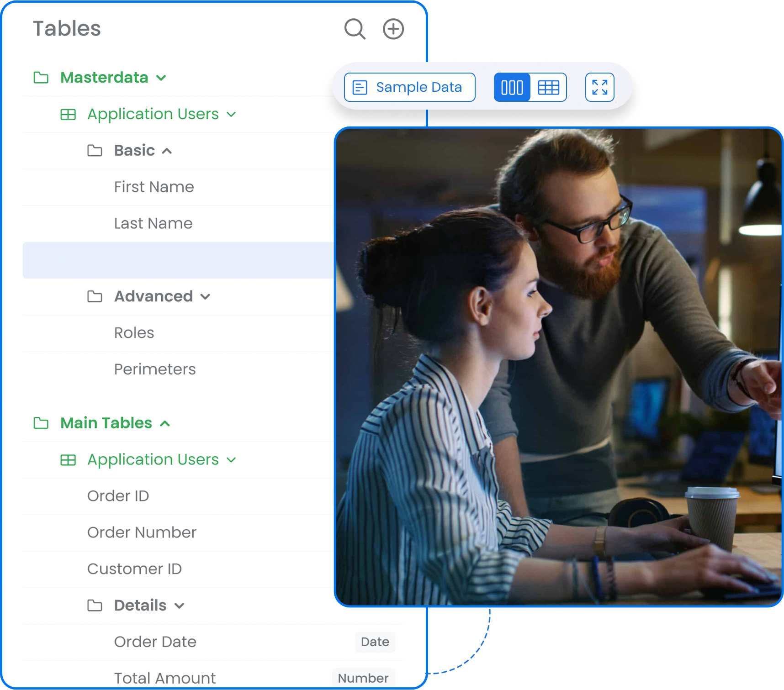Expand the Advanced folder chevron
The image size is (784, 690).
click(x=205, y=297)
